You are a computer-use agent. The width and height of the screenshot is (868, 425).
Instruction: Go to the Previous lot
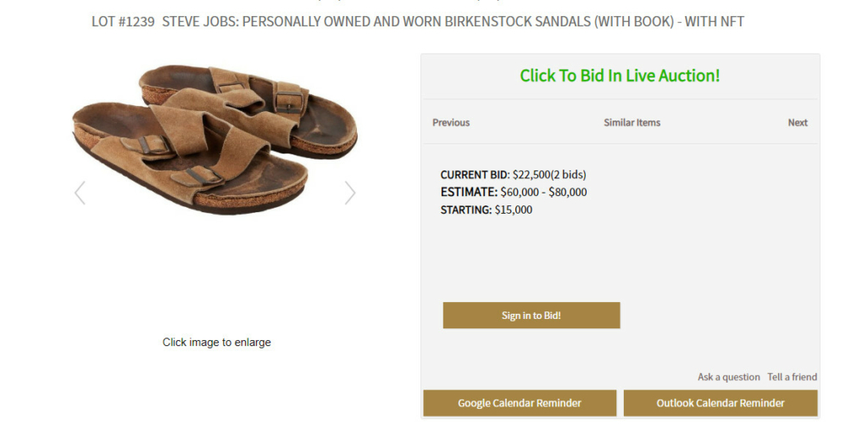coord(451,122)
